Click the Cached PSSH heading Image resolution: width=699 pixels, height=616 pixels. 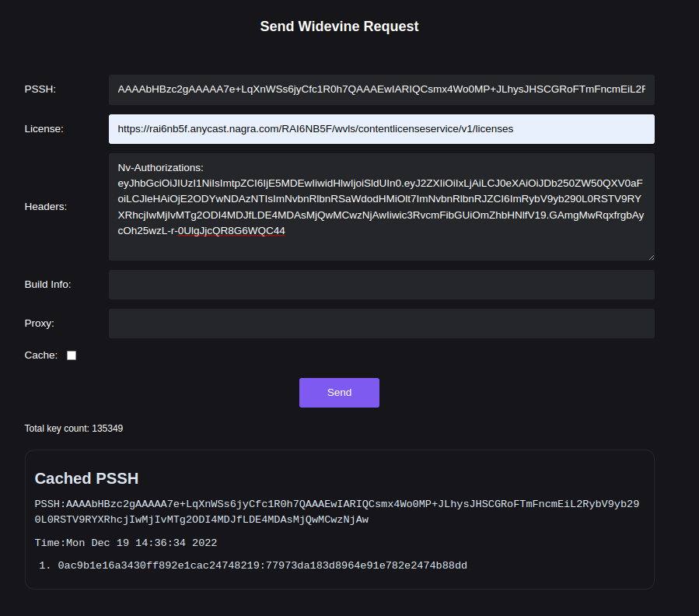click(86, 478)
